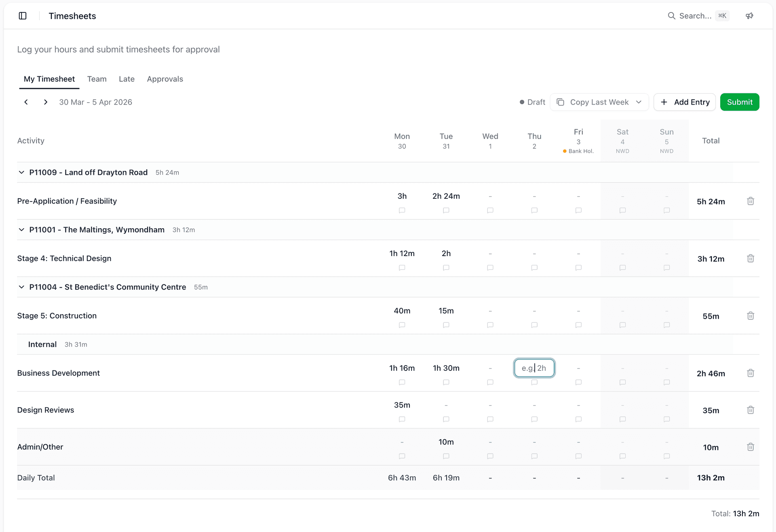This screenshot has width=776, height=532.
Task: Click trash icon for Admin/Other row
Action: 750,447
